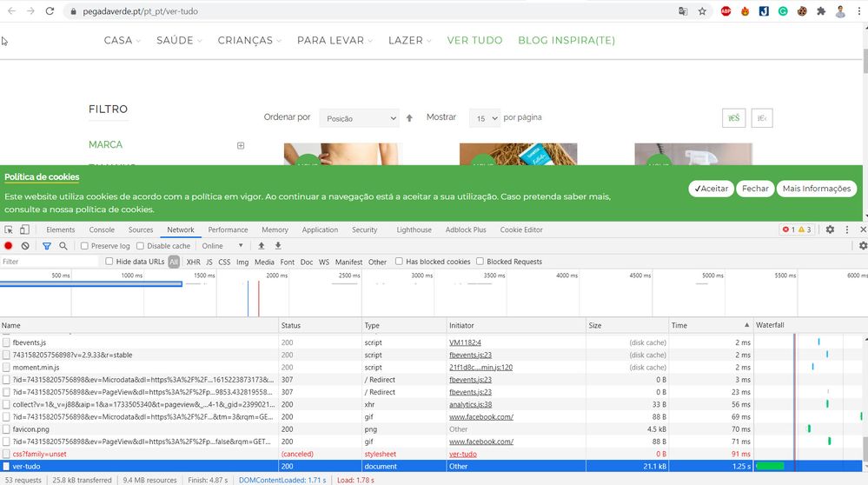
Task: Open the BLOG INSPIRA(TE) link
Action: (566, 40)
